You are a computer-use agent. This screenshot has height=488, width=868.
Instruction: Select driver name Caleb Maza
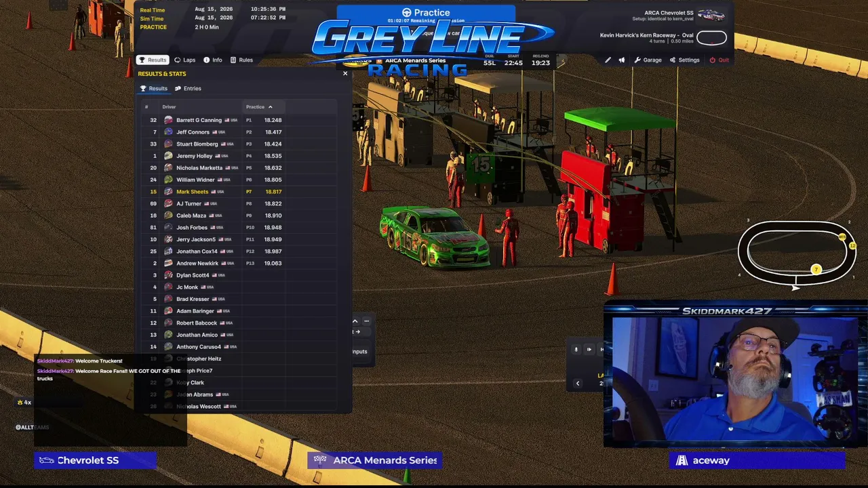pos(191,216)
